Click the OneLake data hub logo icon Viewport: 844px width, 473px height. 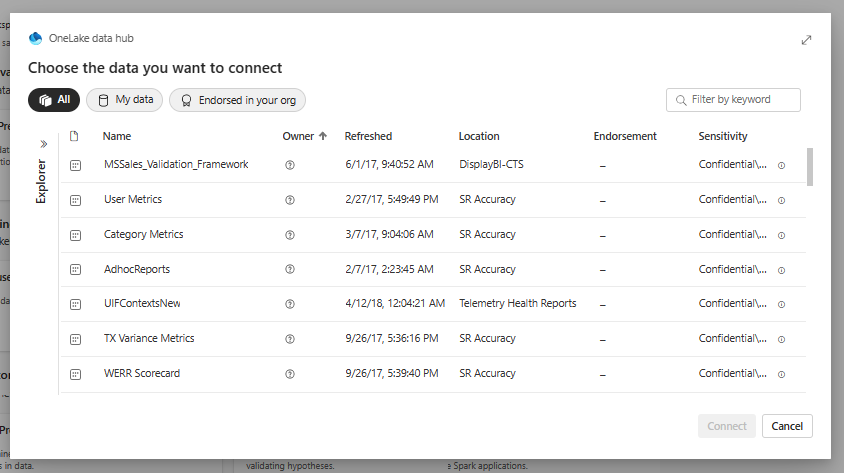pos(36,38)
